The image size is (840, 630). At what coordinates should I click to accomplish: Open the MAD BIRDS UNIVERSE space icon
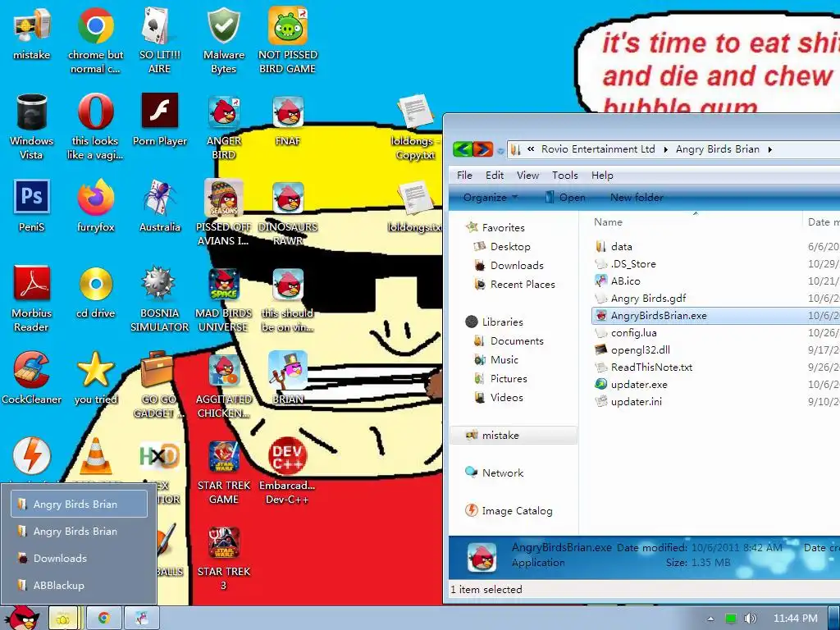pos(223,299)
